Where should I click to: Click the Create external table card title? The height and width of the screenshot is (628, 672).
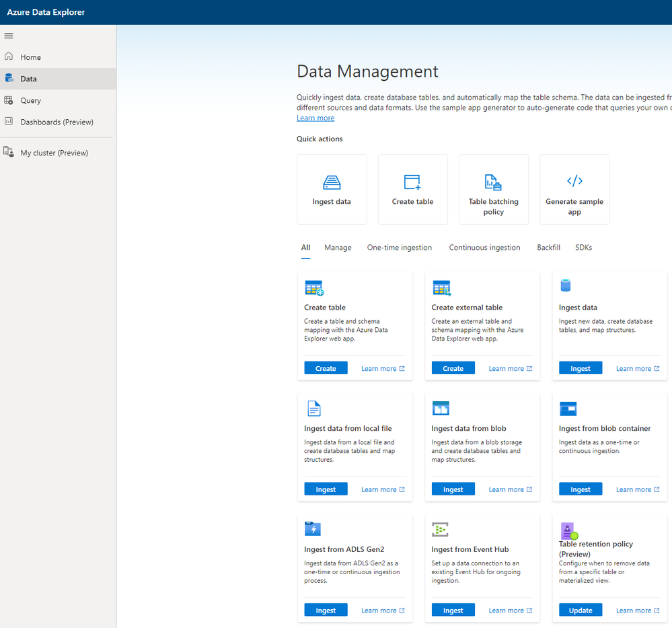(467, 307)
